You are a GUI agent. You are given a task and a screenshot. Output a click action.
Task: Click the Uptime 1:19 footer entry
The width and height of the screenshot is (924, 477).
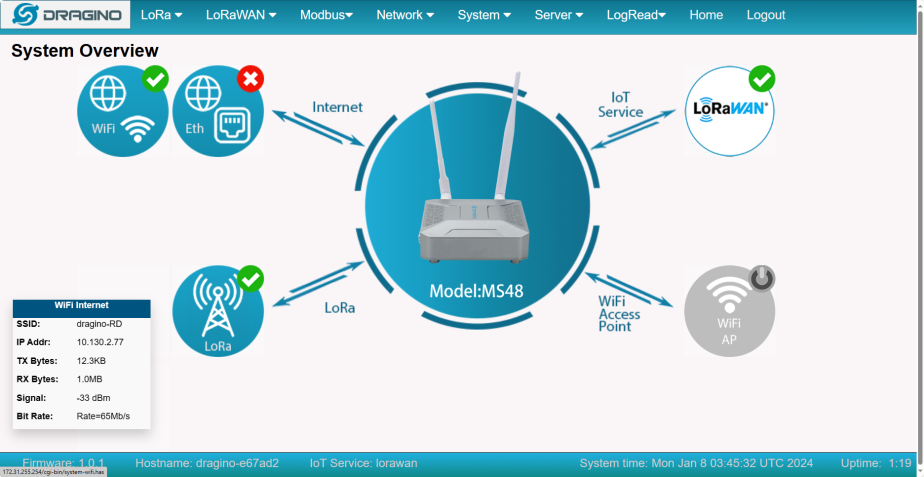(876, 463)
